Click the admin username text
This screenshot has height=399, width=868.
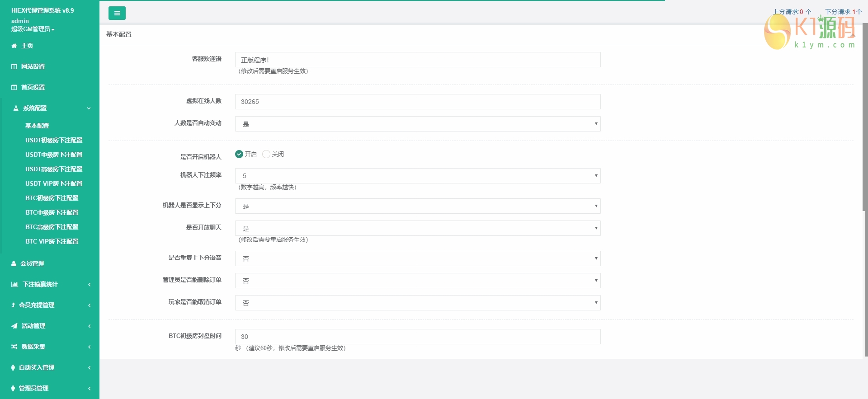[20, 21]
